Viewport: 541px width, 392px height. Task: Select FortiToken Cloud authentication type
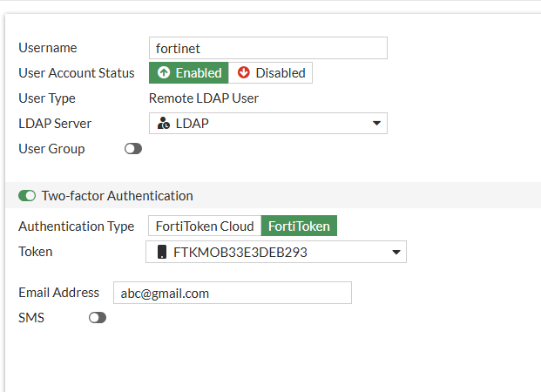(205, 226)
